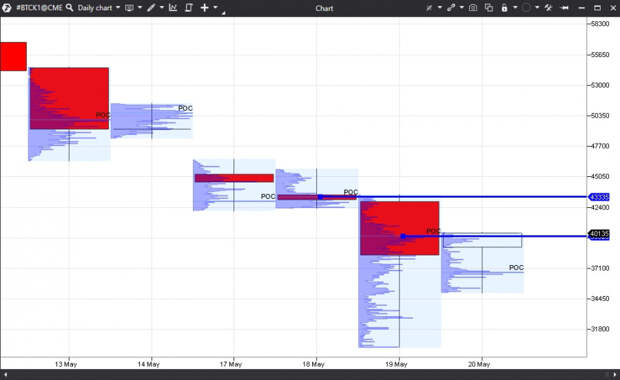Open settings with the wrench tools icon
620x380 pixels.
tap(548, 8)
